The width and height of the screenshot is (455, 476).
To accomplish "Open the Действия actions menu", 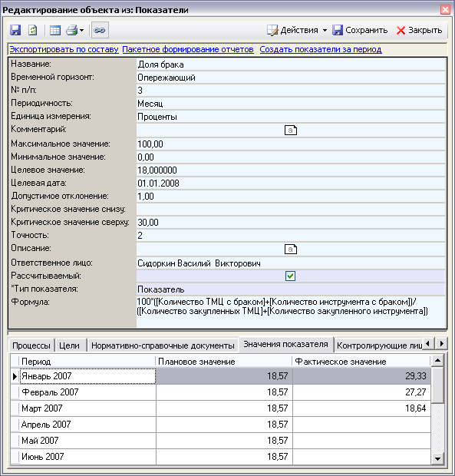I will [x=297, y=30].
